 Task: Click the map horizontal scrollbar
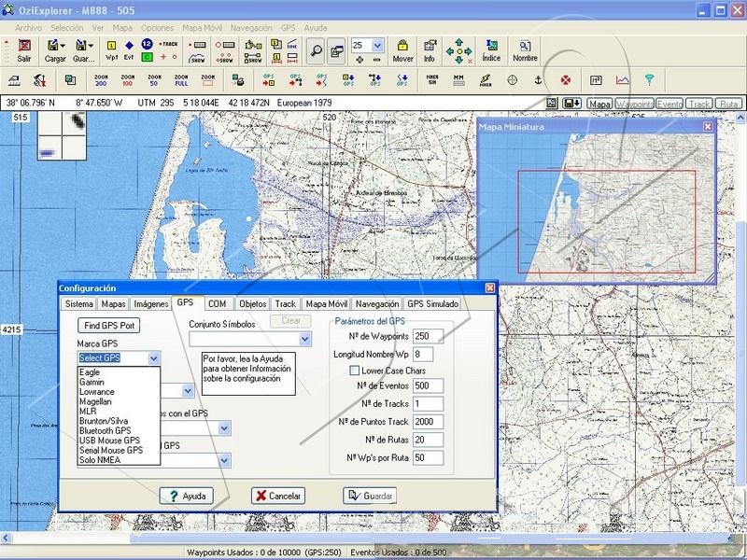click(x=367, y=539)
